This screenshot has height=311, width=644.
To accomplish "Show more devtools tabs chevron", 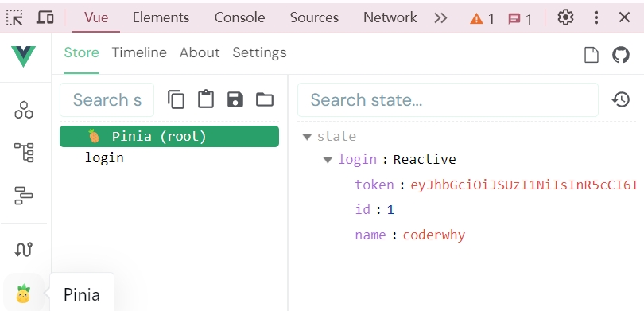I will pyautogui.click(x=440, y=18).
